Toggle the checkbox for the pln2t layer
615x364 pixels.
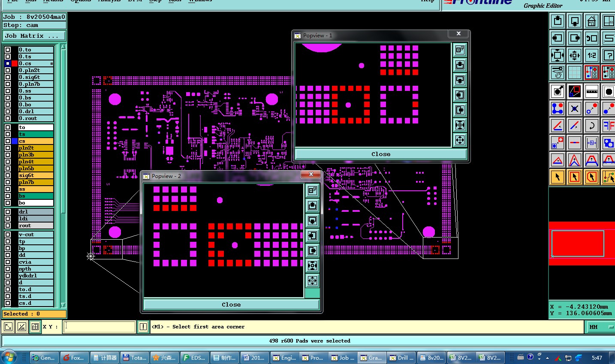coord(8,148)
